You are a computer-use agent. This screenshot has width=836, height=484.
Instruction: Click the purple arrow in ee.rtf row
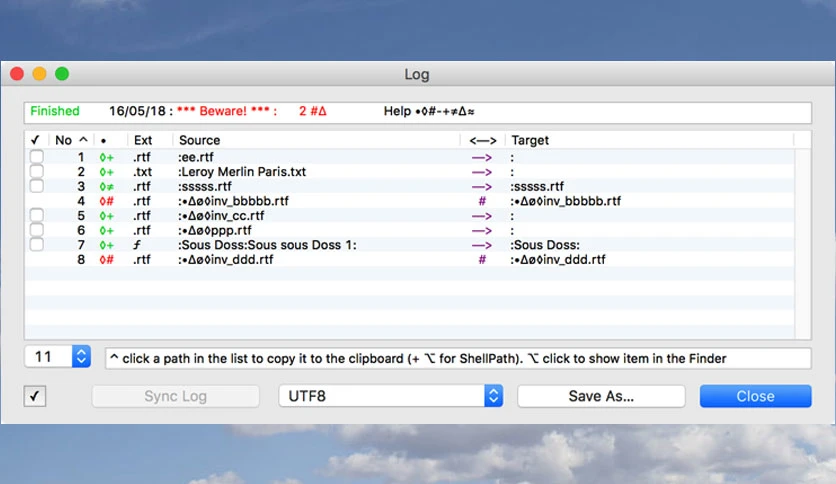click(481, 158)
